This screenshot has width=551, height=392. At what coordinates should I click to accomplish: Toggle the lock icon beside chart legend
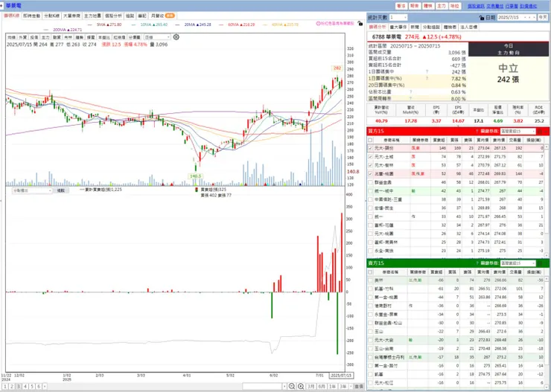[x=360, y=24]
